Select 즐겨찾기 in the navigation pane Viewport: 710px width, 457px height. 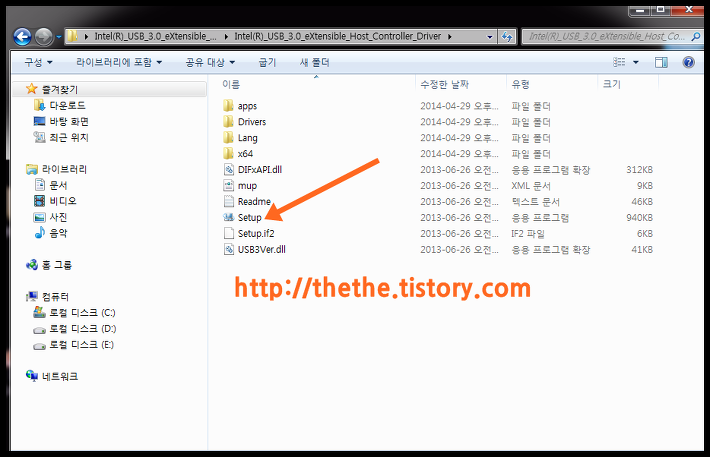[60, 89]
